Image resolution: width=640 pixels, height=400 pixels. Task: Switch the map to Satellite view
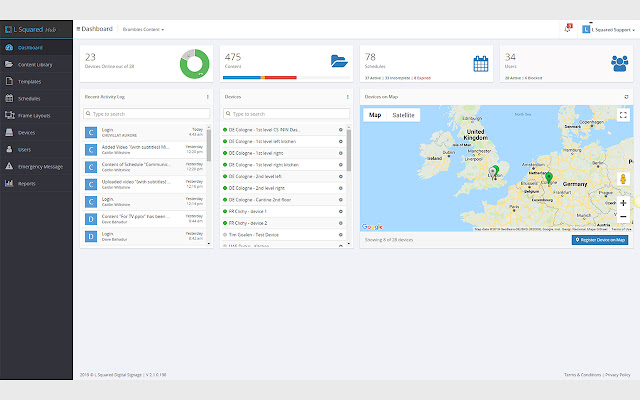403,115
